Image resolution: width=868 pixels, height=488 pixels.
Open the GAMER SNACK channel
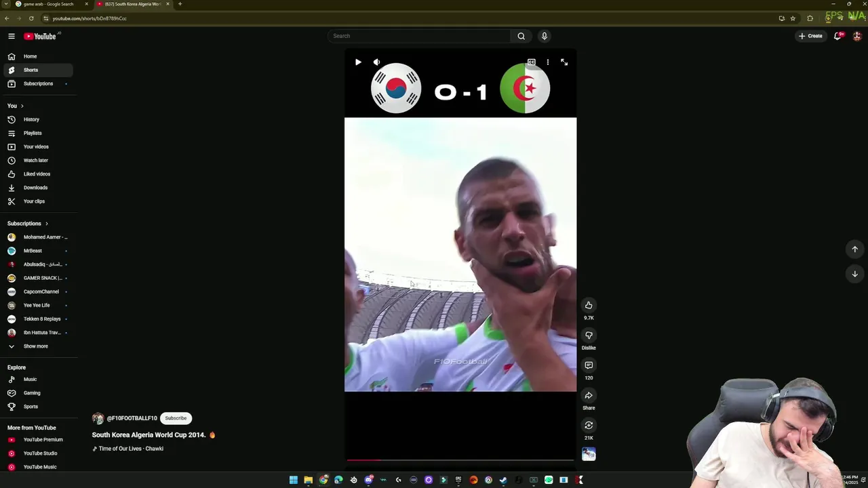point(37,278)
